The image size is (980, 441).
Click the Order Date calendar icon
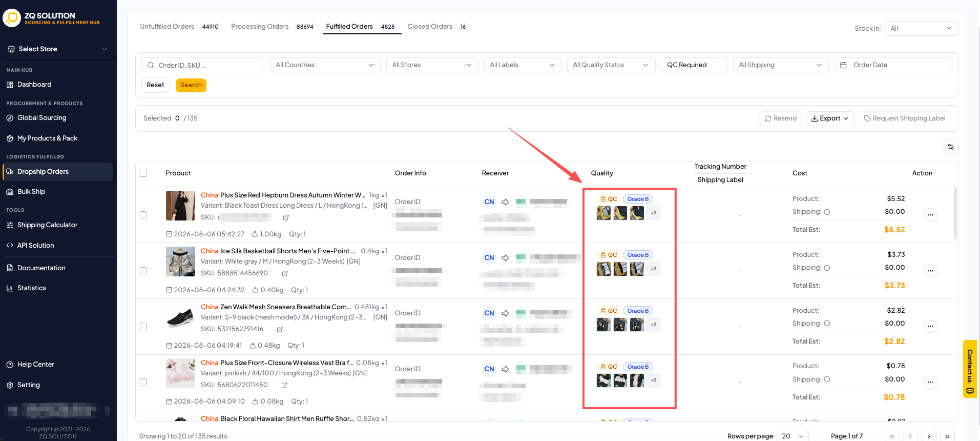[x=843, y=65]
